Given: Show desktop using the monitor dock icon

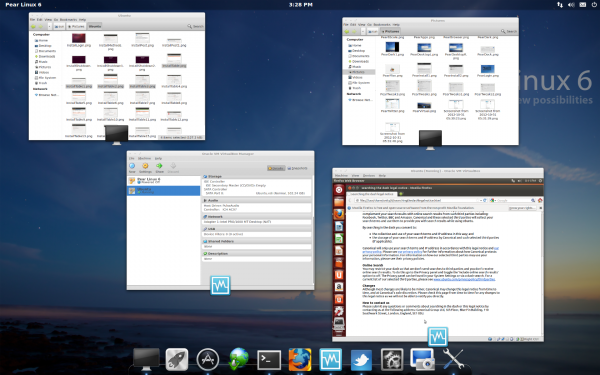Looking at the screenshot, I should point(146,359).
